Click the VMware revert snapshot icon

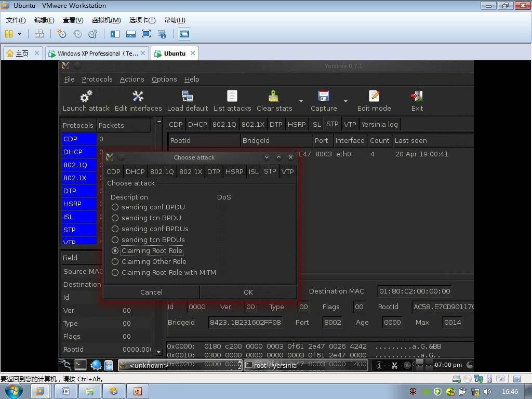(77, 34)
